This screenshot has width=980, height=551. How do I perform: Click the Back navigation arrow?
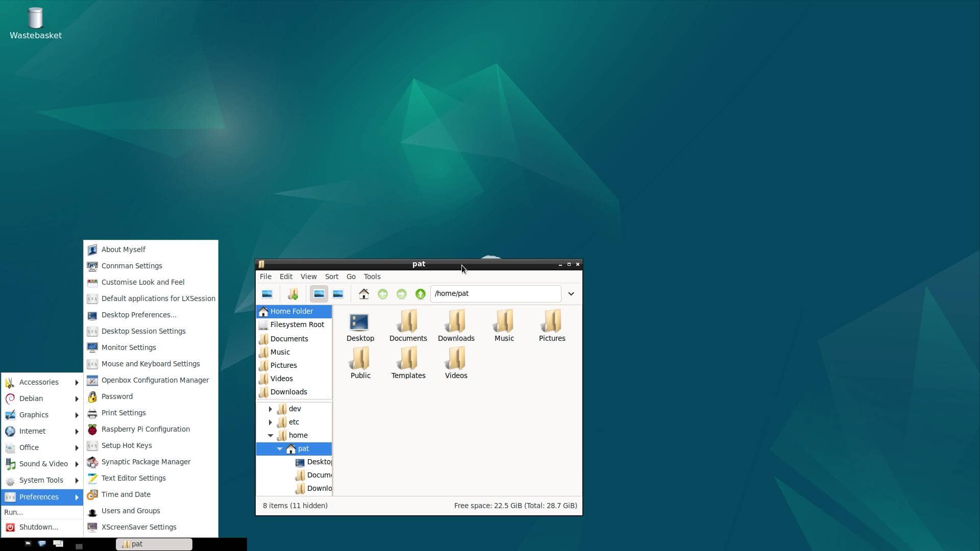tap(383, 294)
